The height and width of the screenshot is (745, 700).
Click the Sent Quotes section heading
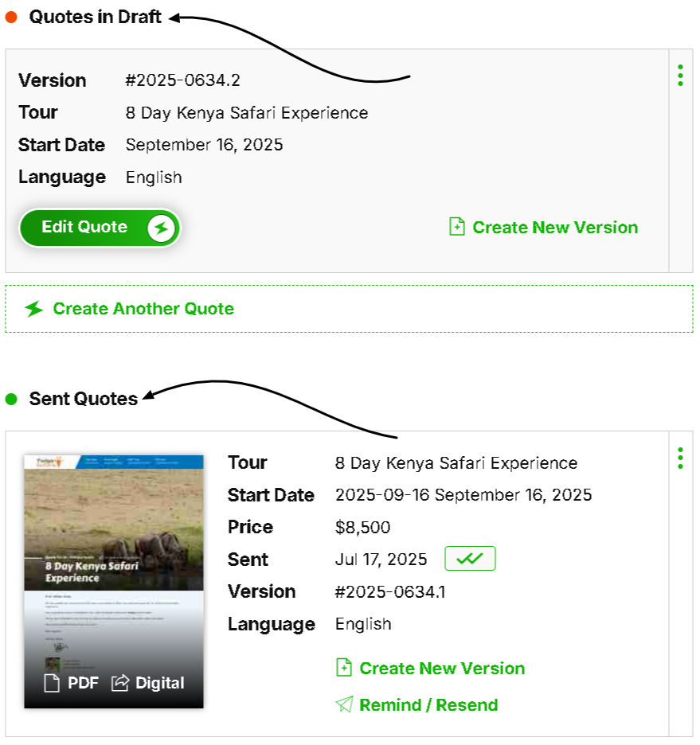point(84,399)
